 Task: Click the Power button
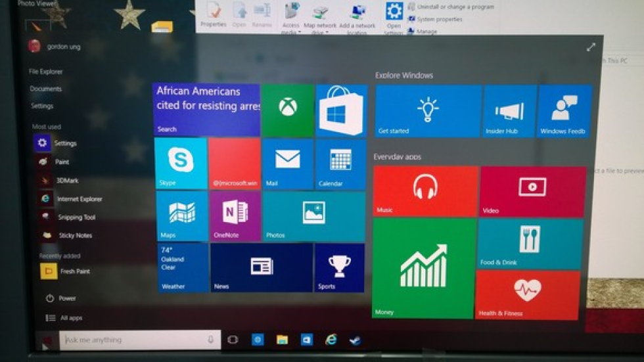(x=60, y=298)
